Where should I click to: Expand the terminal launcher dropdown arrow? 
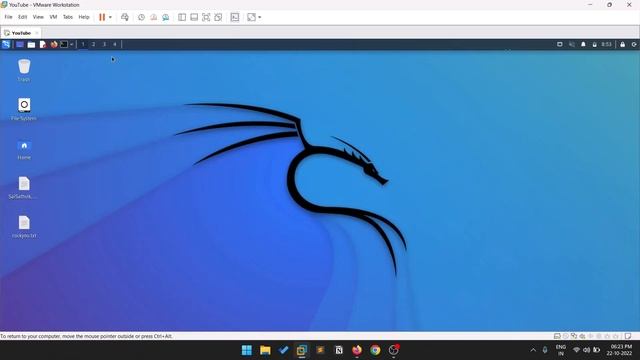[x=71, y=44]
